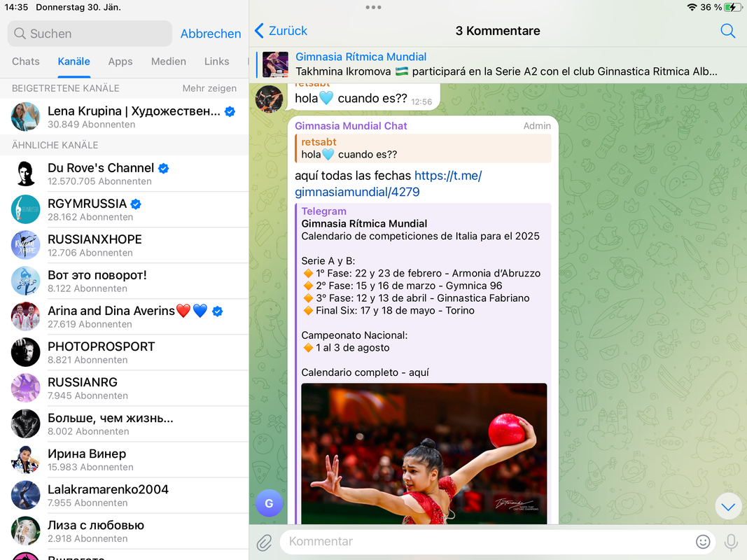Tap "2.918 Abonnenten" under Лиза с любовью
Image resolution: width=747 pixels, height=560 pixels.
pyautogui.click(x=88, y=538)
